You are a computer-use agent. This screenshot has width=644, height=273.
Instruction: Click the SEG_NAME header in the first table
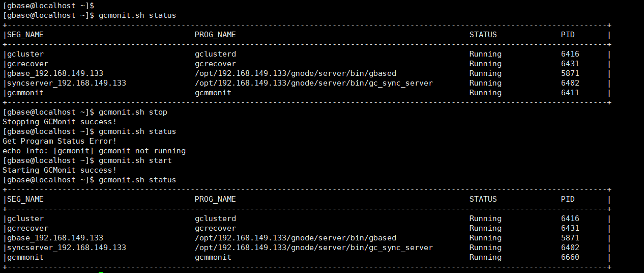click(25, 35)
